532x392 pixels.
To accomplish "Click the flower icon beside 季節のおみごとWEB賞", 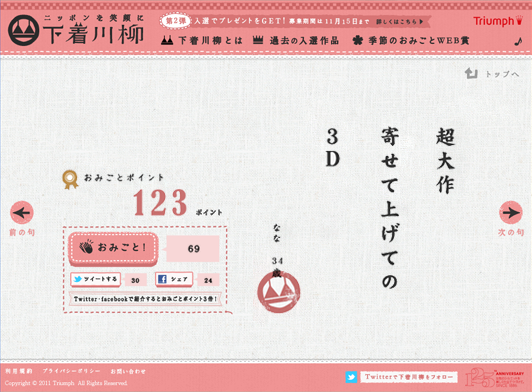I will pyautogui.click(x=357, y=41).
